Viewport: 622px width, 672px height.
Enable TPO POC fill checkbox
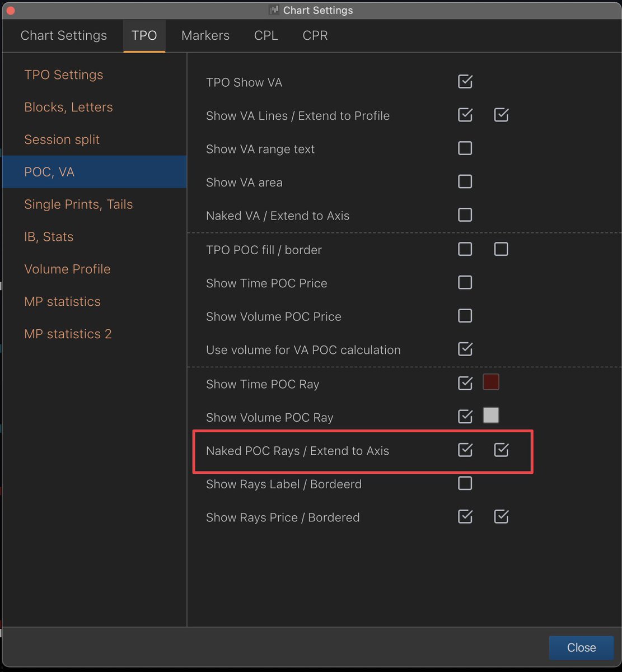tap(465, 249)
